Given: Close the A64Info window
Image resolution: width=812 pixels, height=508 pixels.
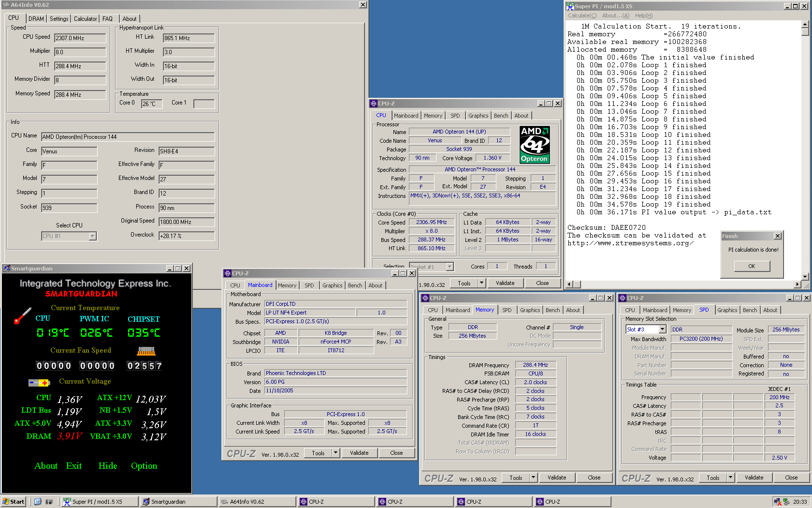Looking at the screenshot, I should click(363, 5).
